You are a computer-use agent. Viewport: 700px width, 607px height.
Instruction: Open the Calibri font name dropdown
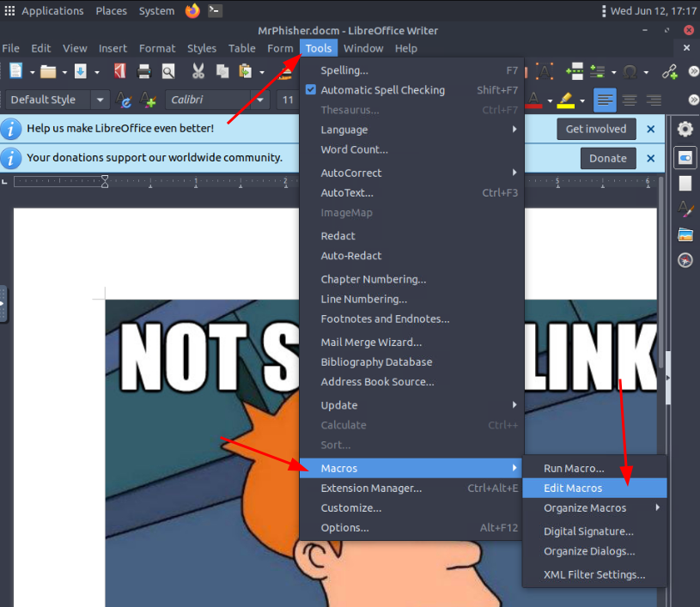(x=261, y=100)
